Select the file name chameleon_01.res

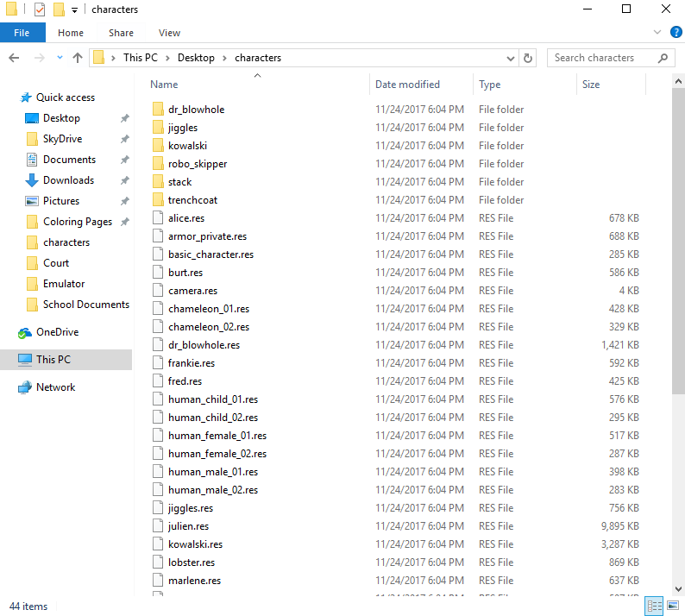pyautogui.click(x=209, y=309)
